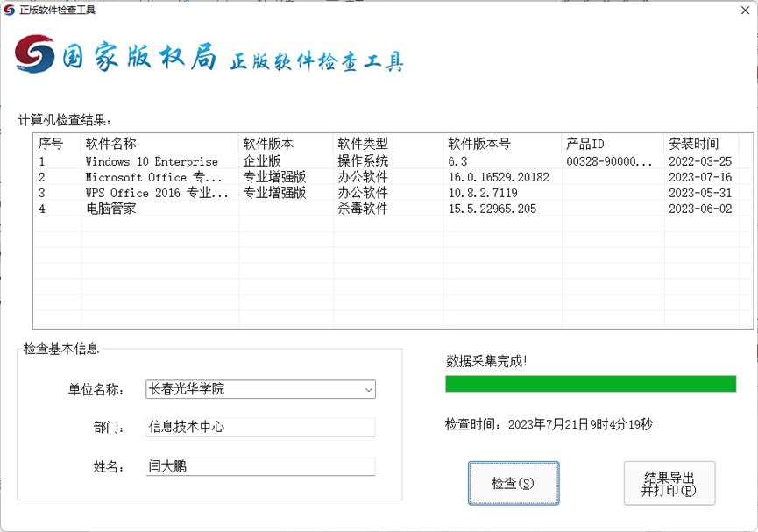The width and height of the screenshot is (758, 532).
Task: Click the 产品ID column header
Action: point(613,144)
